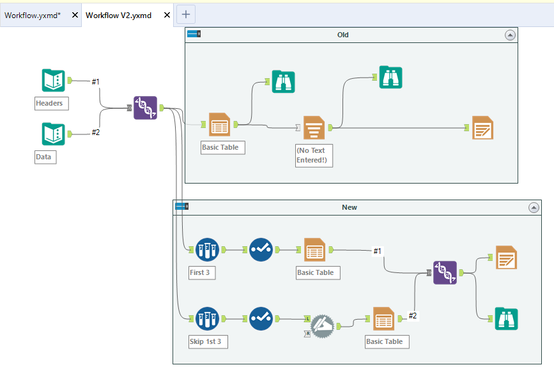554x371 pixels.
Task: Click the First 3 annotation label
Action: pos(201,273)
